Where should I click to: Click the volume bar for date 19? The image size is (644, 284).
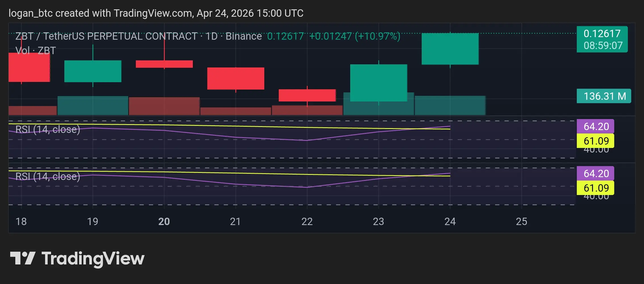coord(93,105)
